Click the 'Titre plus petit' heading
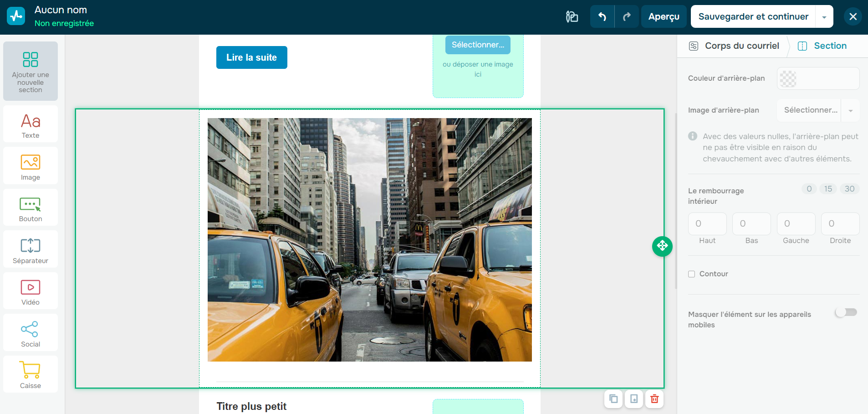Screen dimensions: 868x414 pos(251,406)
